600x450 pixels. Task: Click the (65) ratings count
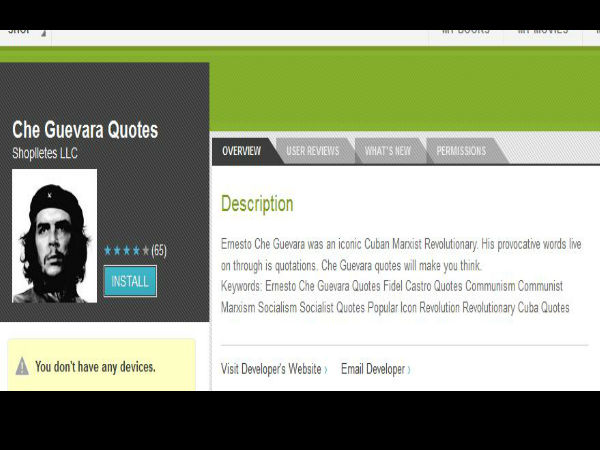[x=159, y=251]
